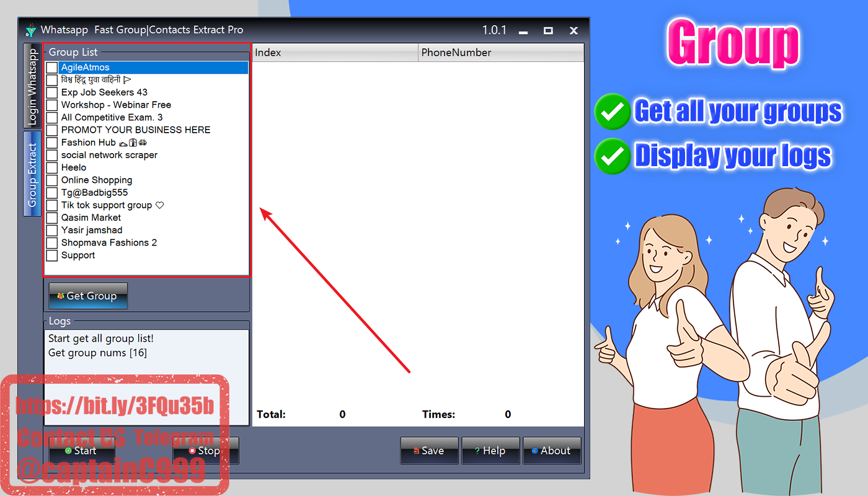The width and height of the screenshot is (868, 496).
Task: Check the Online Shopping group box
Action: tap(52, 180)
